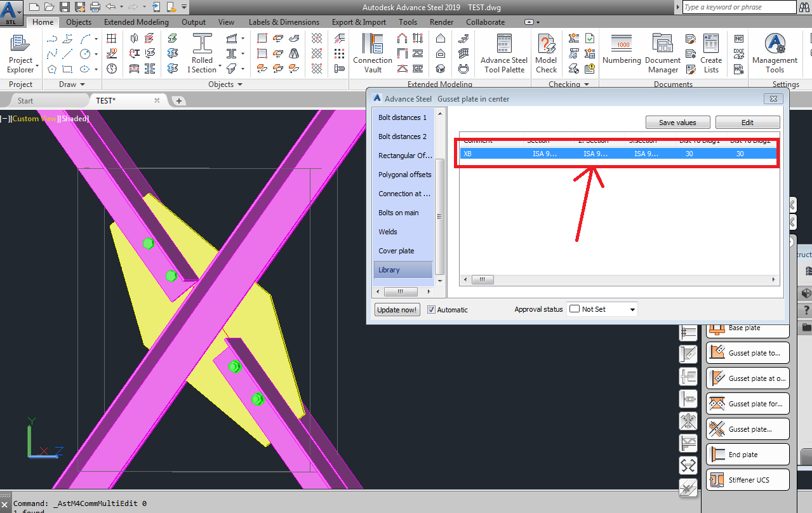Image resolution: width=812 pixels, height=513 pixels.
Task: Open the arc tool dropdown arrow
Action: pyautogui.click(x=96, y=39)
